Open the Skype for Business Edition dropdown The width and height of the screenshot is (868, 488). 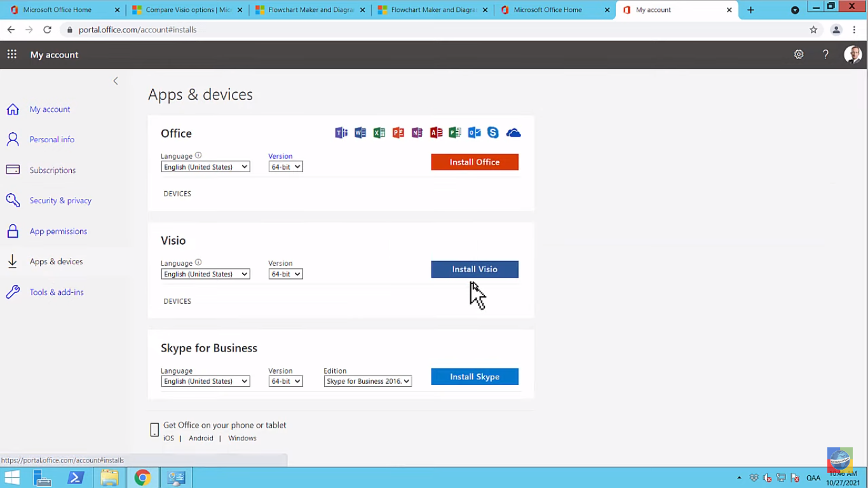[x=367, y=381]
